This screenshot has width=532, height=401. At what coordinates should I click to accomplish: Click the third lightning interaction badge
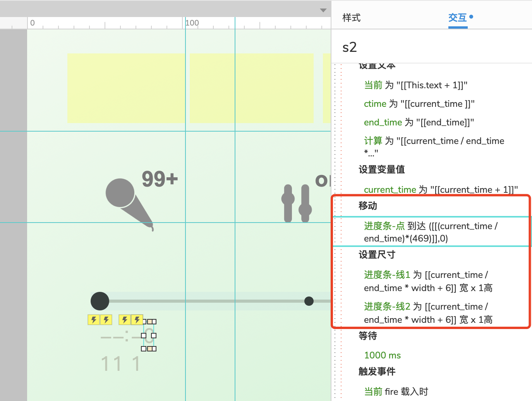point(125,320)
